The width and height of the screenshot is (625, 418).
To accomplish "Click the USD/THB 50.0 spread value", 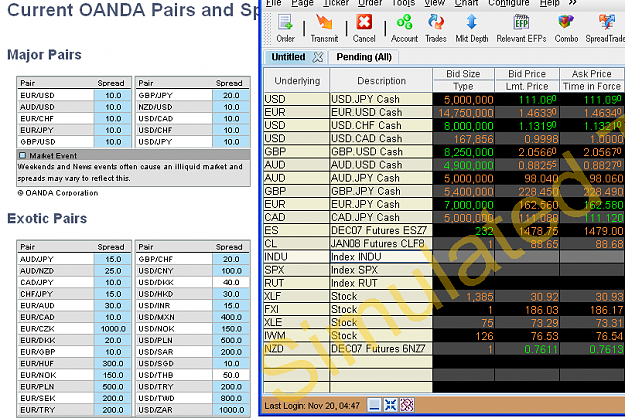I will coord(231,375).
